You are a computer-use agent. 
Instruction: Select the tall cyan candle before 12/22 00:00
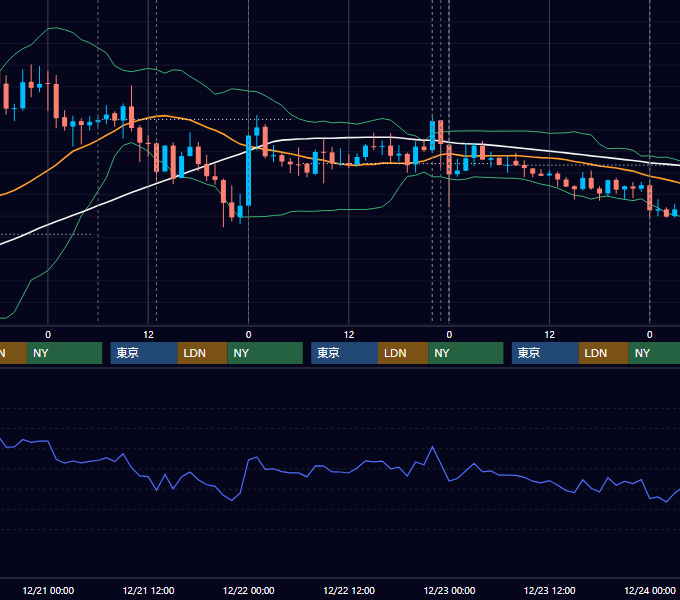pyautogui.click(x=248, y=171)
